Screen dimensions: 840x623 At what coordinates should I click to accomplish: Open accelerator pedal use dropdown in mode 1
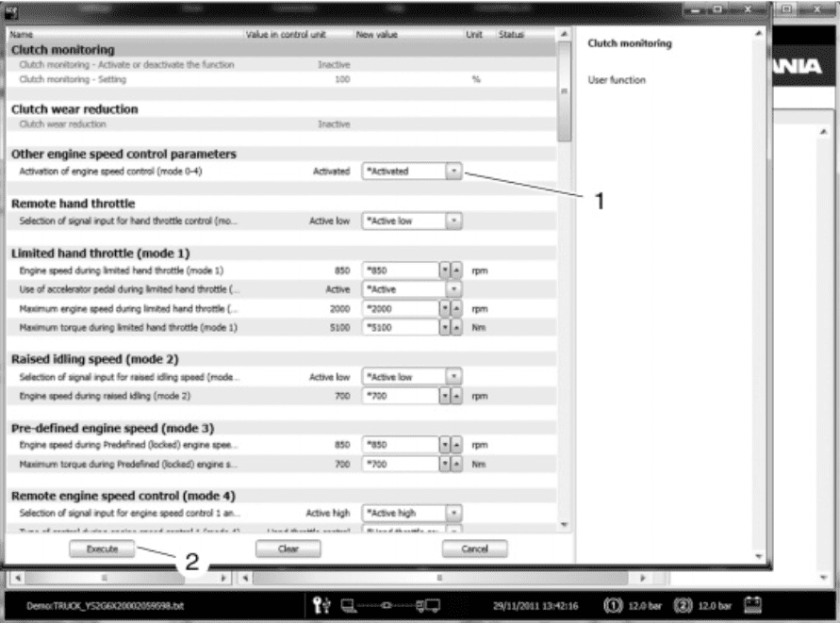[x=453, y=289]
